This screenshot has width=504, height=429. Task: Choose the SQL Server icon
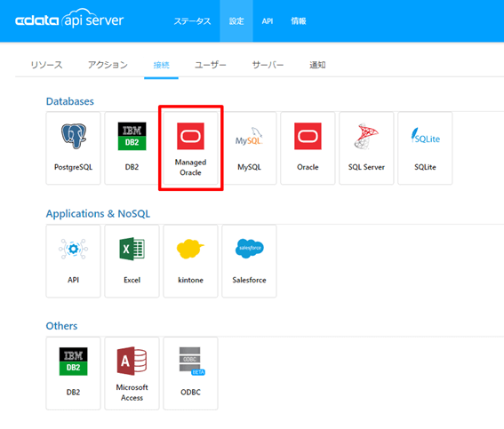[366, 136]
